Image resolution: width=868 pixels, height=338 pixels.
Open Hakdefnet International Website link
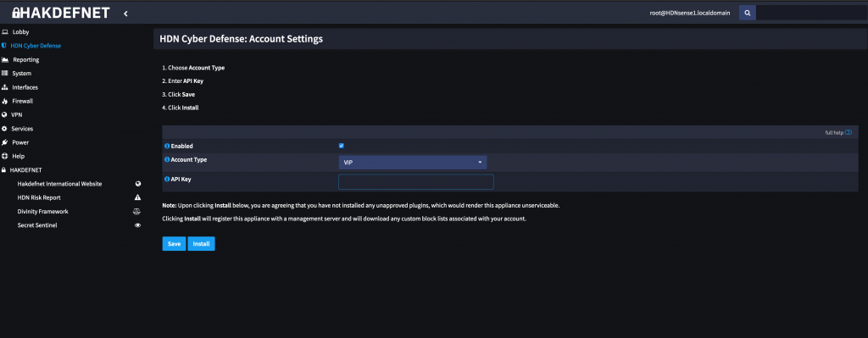pos(59,184)
